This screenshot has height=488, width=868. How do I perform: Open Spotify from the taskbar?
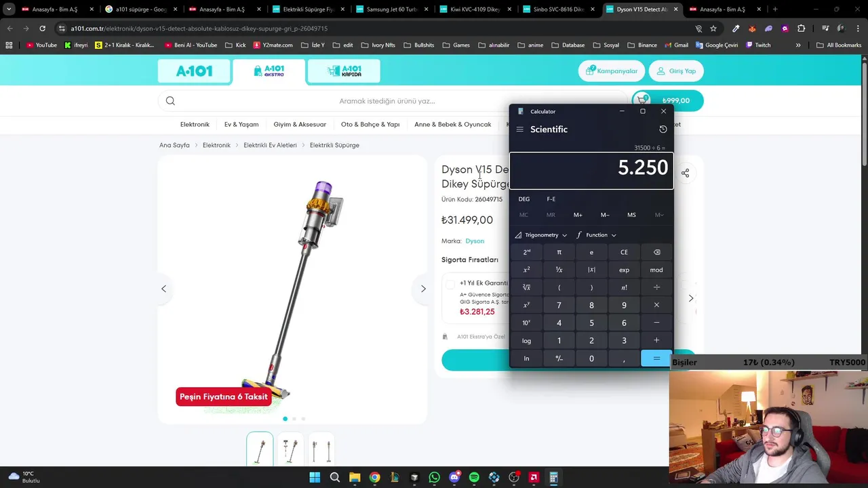coord(474,477)
